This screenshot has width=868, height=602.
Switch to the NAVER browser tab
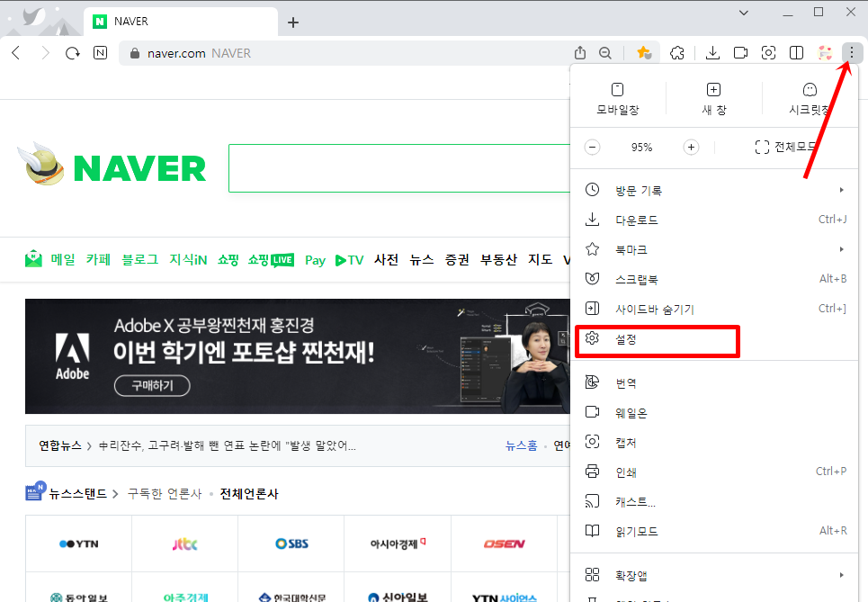(x=180, y=20)
